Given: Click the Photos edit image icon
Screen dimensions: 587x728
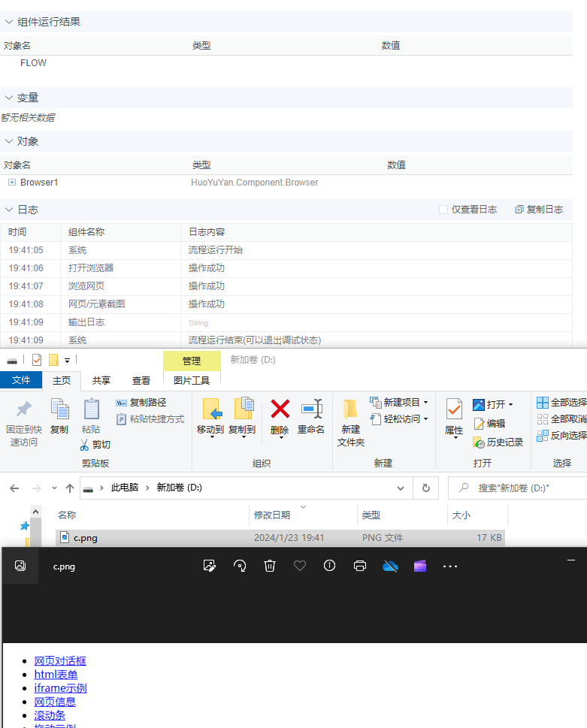Looking at the screenshot, I should [x=210, y=566].
